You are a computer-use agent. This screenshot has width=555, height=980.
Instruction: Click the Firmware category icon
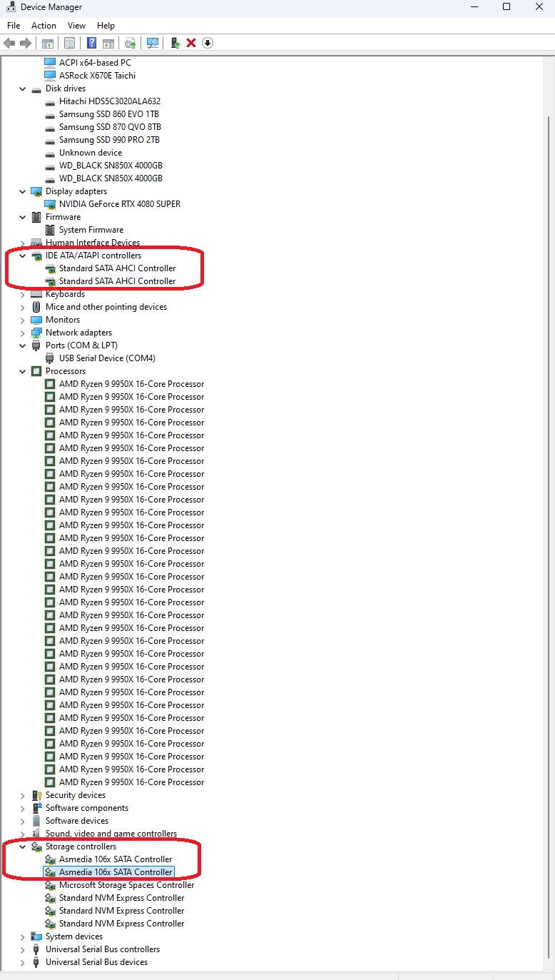pos(36,217)
